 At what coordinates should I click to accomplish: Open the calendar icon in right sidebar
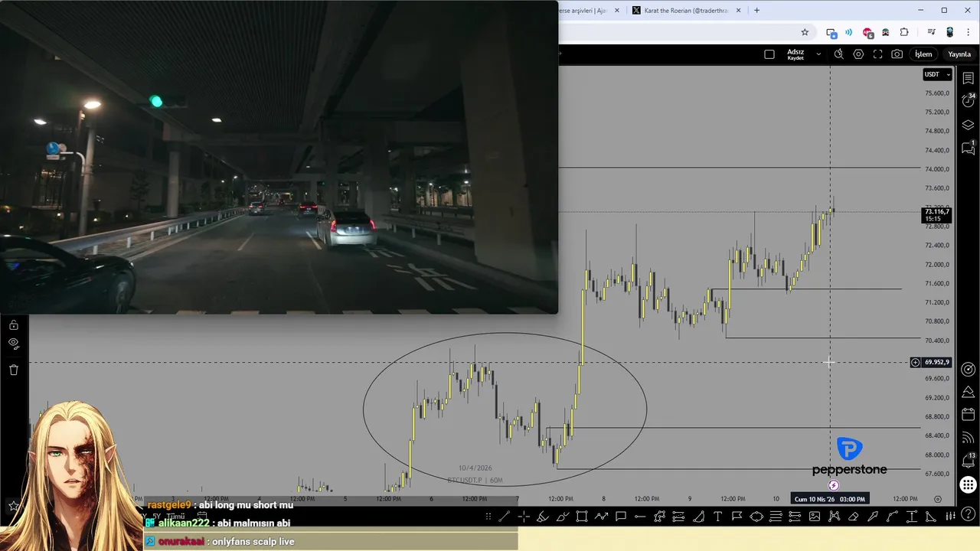(968, 415)
